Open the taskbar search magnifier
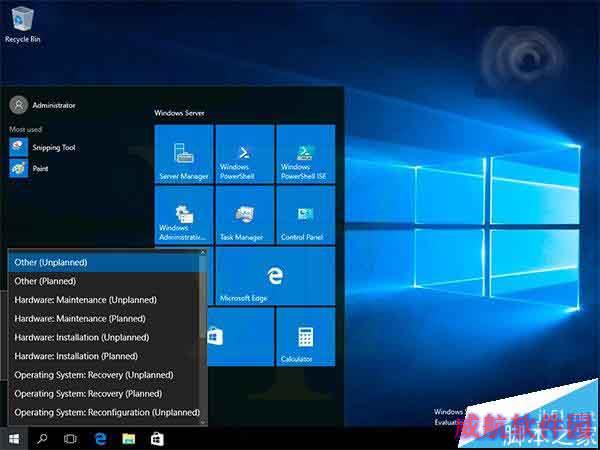Image resolution: width=600 pixels, height=450 pixels. pyautogui.click(x=42, y=439)
